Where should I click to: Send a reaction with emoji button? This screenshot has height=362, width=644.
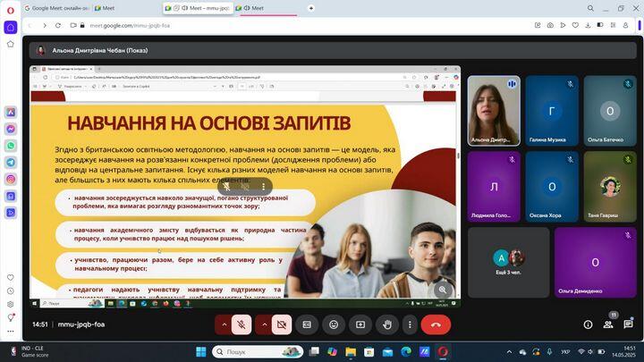tap(334, 324)
